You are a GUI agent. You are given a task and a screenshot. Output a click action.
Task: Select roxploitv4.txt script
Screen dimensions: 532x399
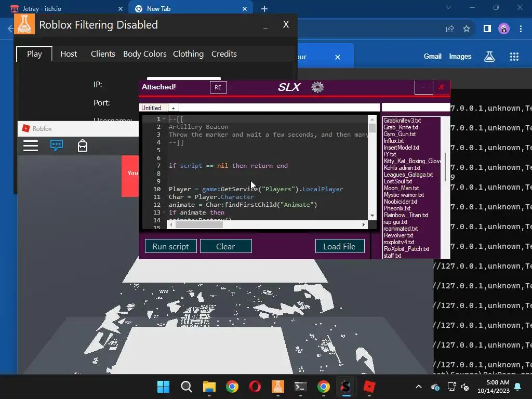click(398, 242)
